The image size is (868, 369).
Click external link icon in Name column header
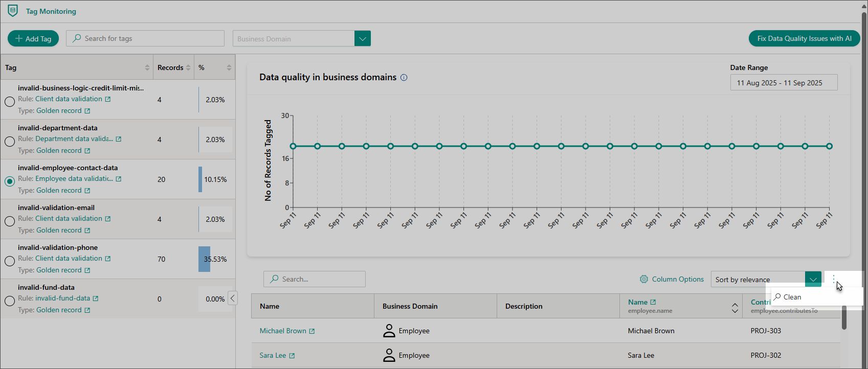(653, 302)
